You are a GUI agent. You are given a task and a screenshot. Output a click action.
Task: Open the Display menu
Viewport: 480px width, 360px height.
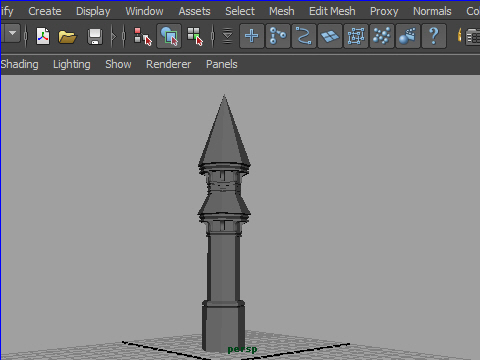(x=93, y=11)
